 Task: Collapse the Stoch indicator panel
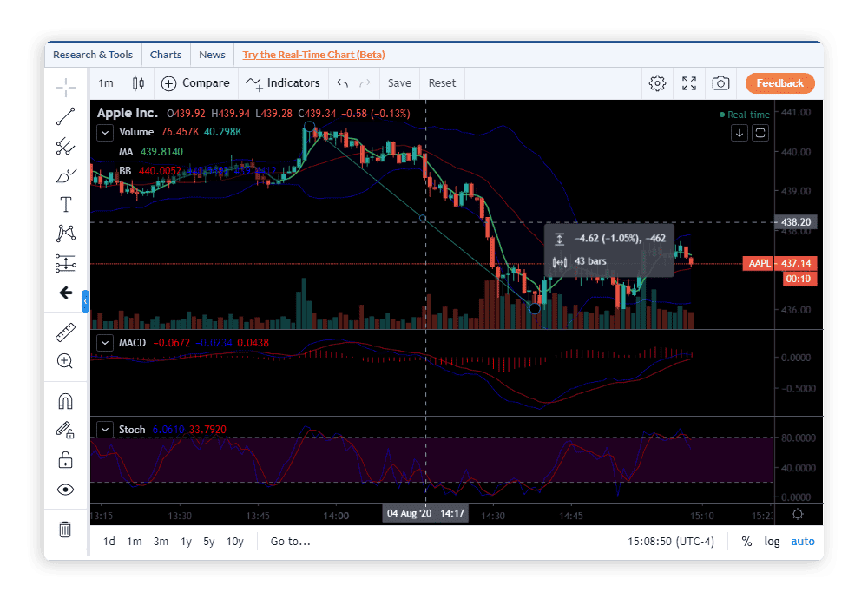coord(105,429)
